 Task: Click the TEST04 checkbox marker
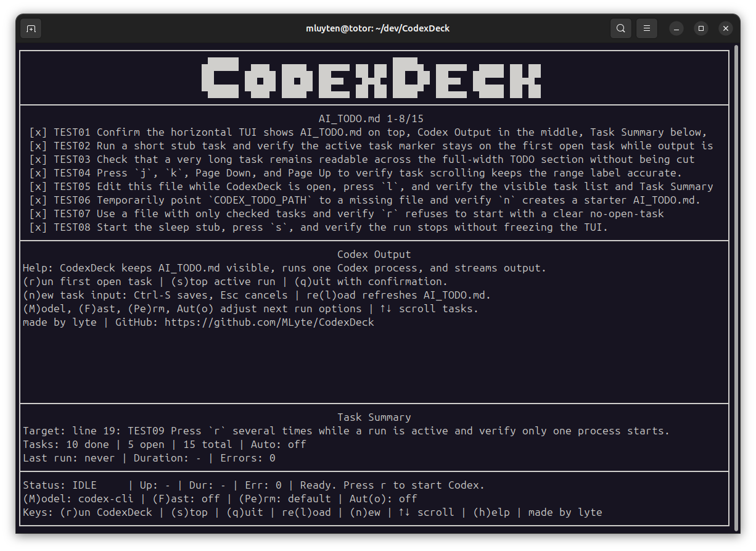(x=38, y=173)
